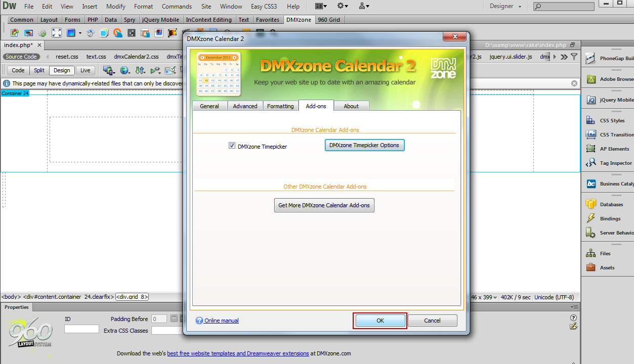The height and width of the screenshot is (364, 634).
Task: Click the left arrow before reset.css in related files
Action: tap(48, 57)
